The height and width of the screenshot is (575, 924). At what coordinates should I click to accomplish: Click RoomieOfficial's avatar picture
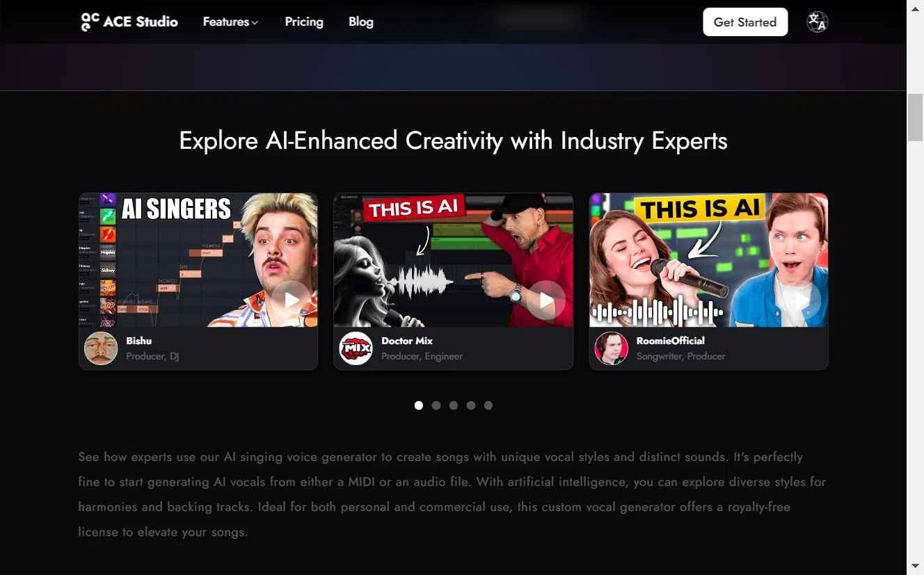611,348
